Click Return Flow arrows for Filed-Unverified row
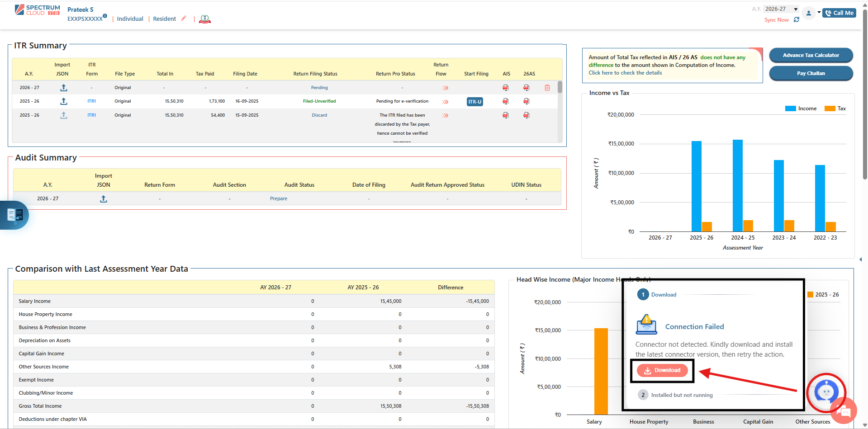This screenshot has height=429, width=868. [x=445, y=102]
